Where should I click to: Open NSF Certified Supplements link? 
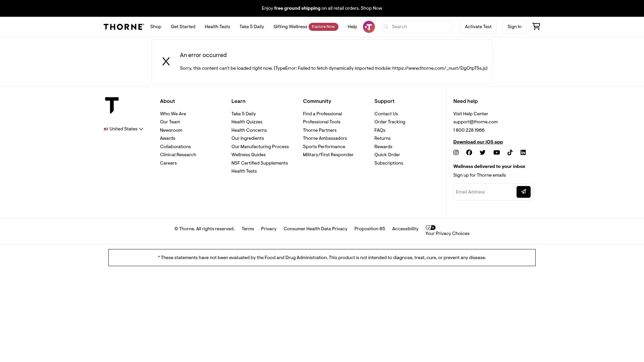pyautogui.click(x=259, y=163)
